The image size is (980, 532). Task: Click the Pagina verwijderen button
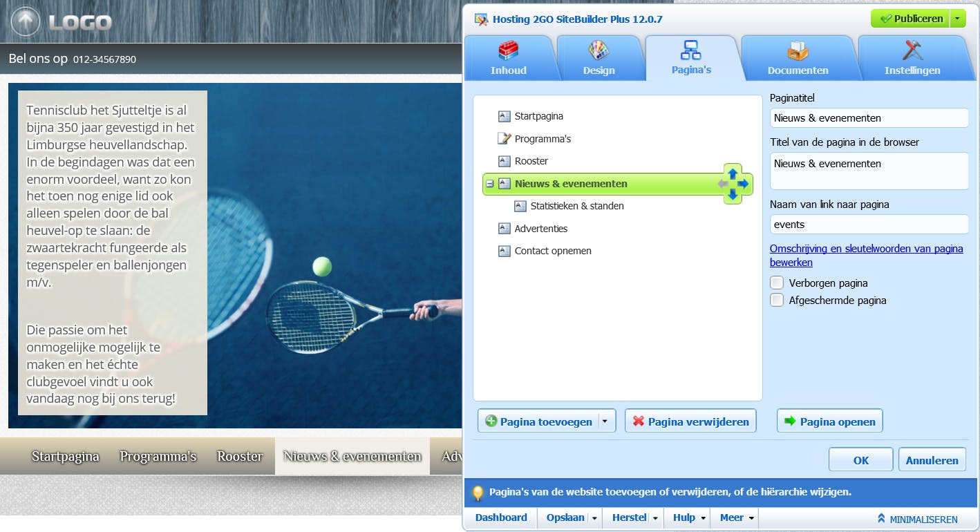pos(690,421)
